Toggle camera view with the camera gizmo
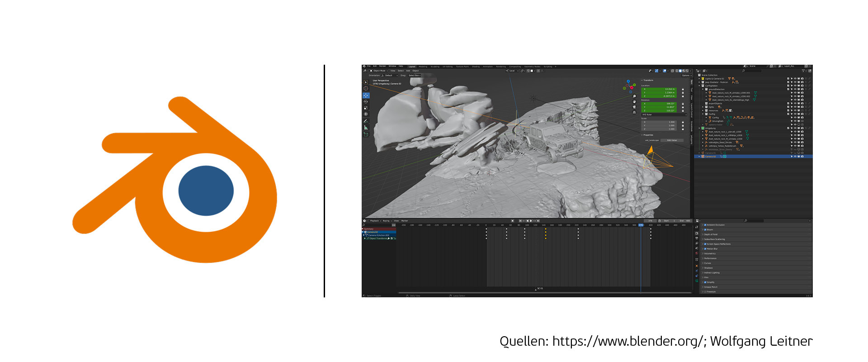The width and height of the screenshot is (868, 362). (634, 107)
